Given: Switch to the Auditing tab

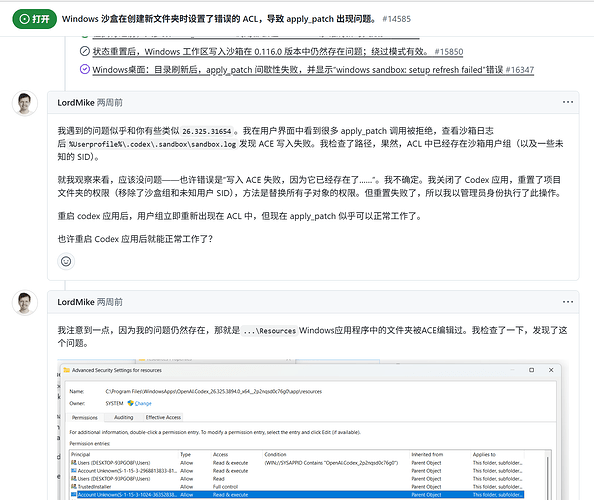Looking at the screenshot, I should [123, 417].
